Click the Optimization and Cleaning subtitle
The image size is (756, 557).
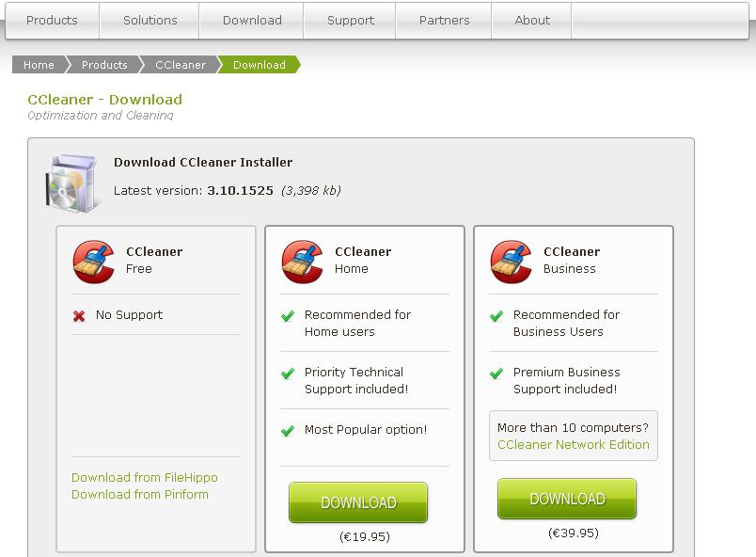tap(101, 116)
